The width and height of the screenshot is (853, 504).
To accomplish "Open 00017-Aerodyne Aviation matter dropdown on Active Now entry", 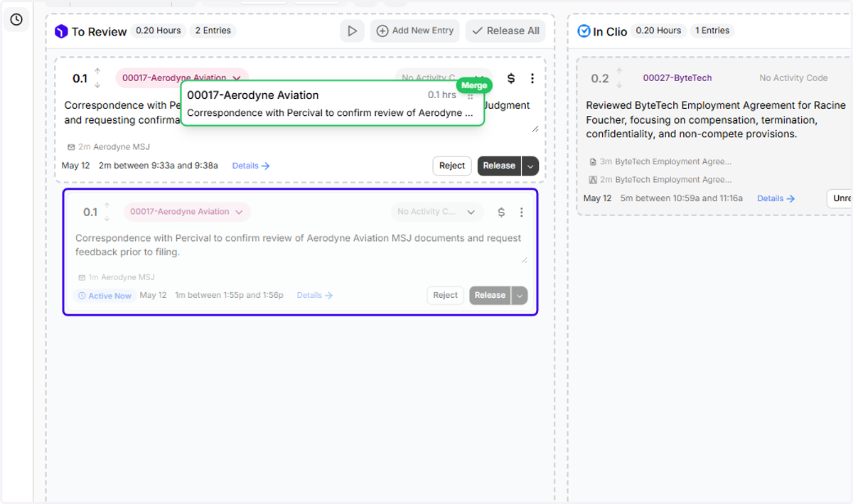I will (187, 212).
